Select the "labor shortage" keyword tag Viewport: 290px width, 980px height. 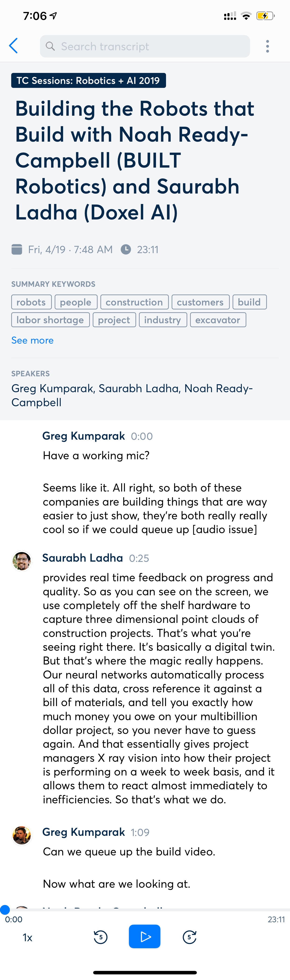tap(50, 320)
